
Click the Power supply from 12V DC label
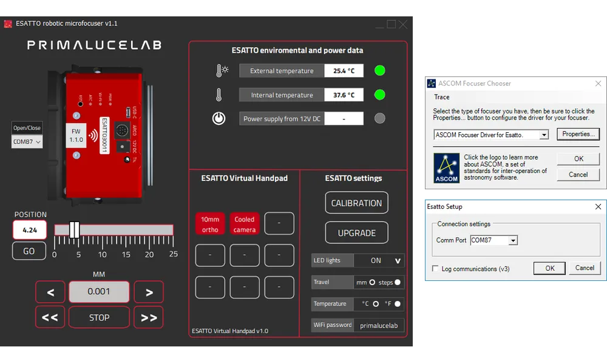point(282,119)
